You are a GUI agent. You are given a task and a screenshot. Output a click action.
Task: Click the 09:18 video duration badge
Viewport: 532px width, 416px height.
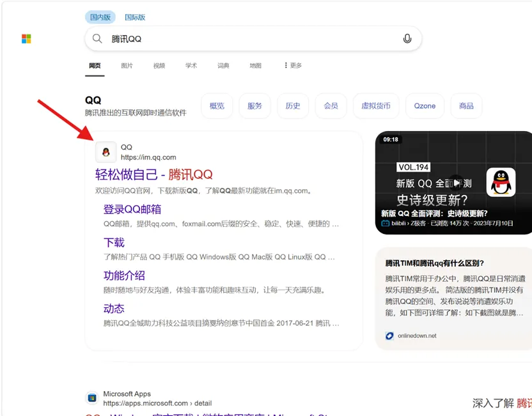point(391,139)
